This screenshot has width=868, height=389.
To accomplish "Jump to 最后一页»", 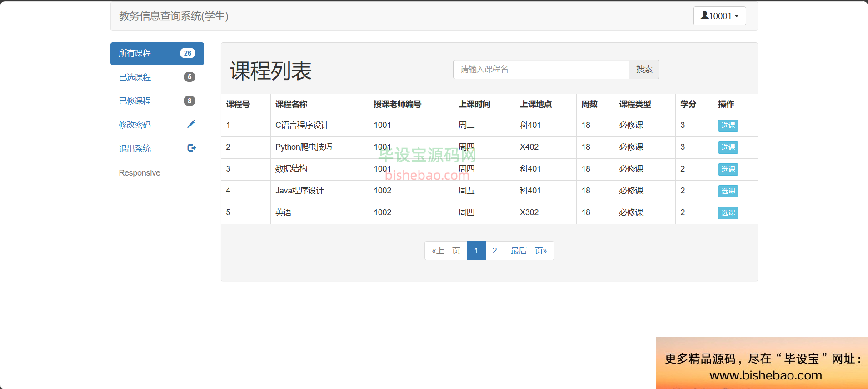I will [529, 251].
